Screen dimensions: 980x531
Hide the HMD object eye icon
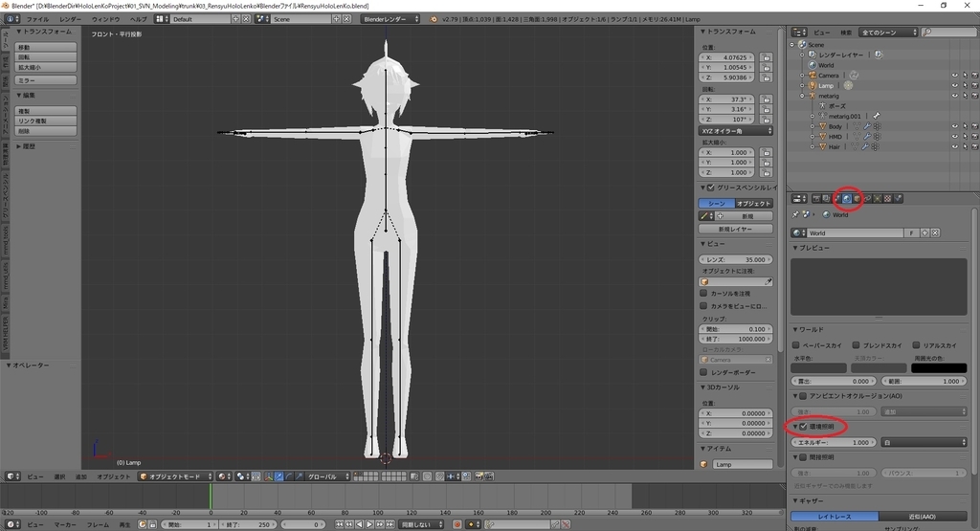[x=954, y=136]
